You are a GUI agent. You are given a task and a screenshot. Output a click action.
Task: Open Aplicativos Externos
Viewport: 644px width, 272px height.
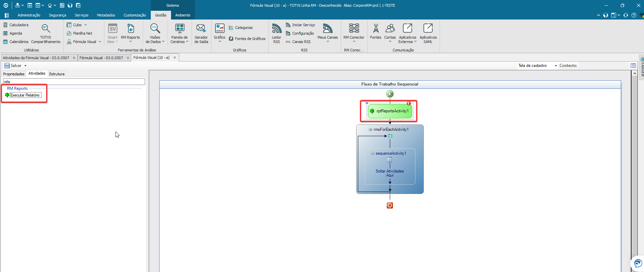coord(407,34)
